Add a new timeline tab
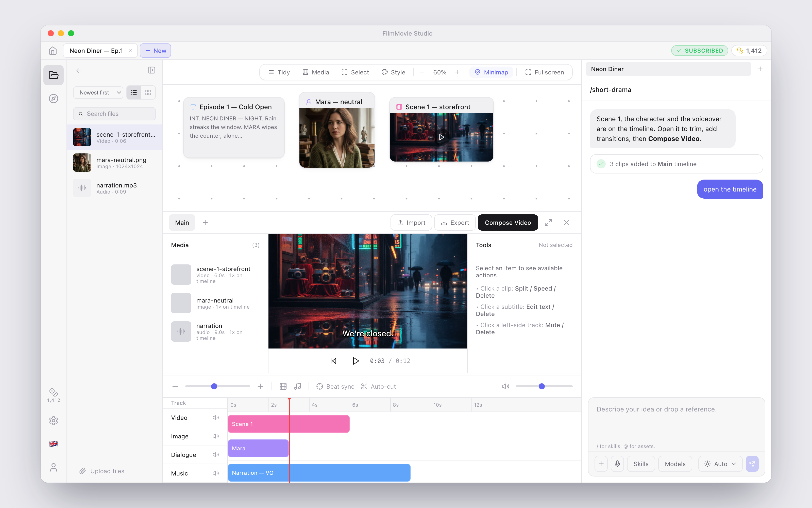The width and height of the screenshot is (812, 508). point(205,223)
